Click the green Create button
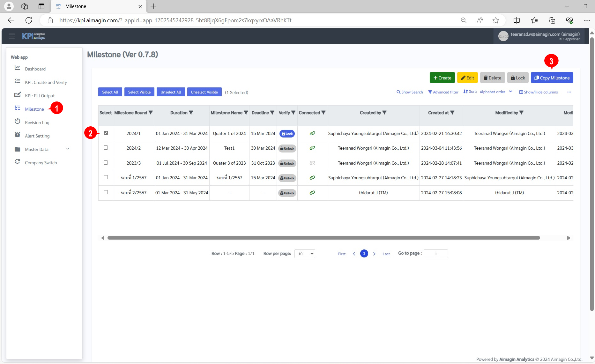 point(442,78)
